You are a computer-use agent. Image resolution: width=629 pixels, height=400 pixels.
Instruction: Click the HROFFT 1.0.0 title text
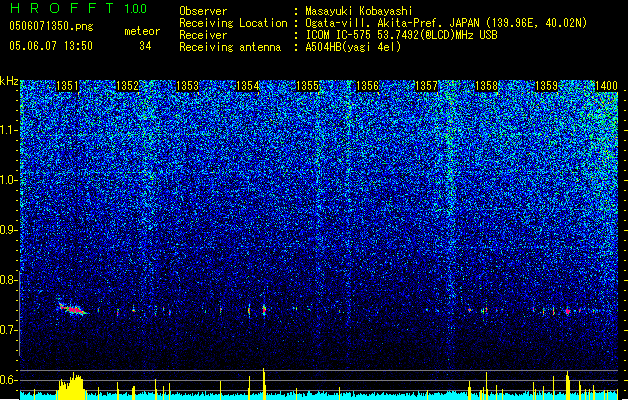(78, 8)
